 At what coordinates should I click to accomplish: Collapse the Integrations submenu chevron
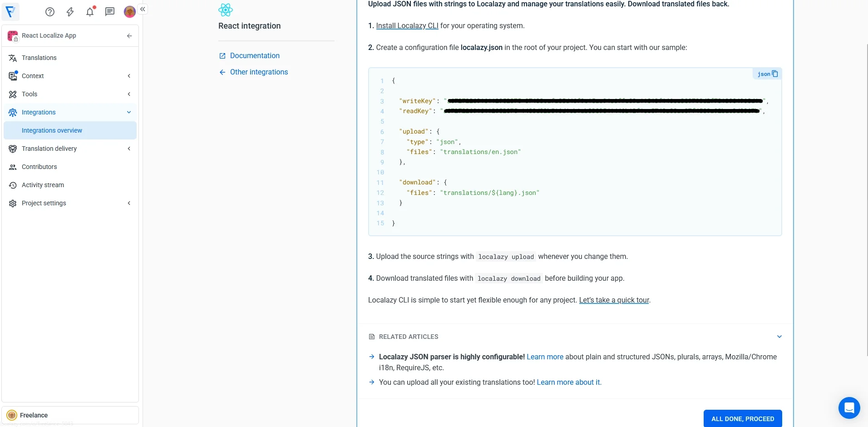pos(129,112)
